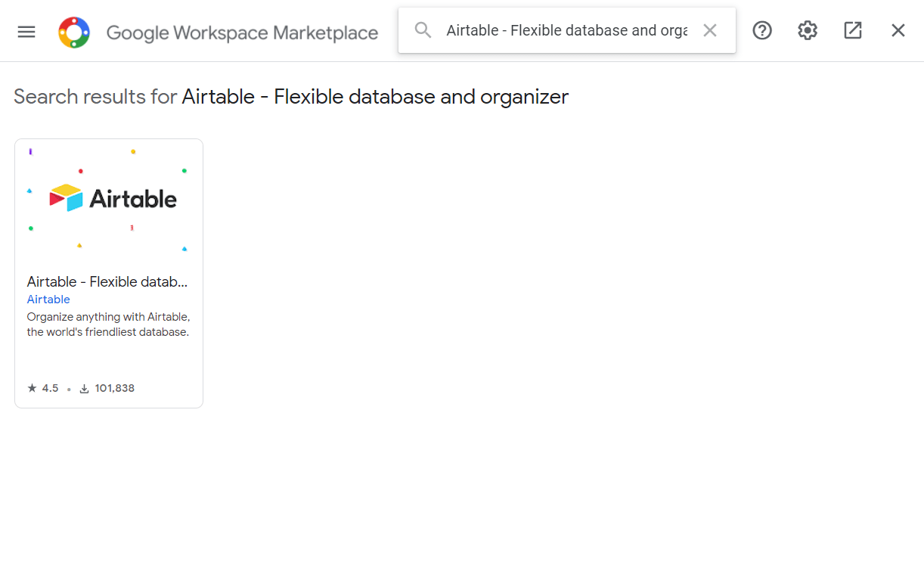Clear the search field with X icon
Screen dimensions: 924x562
click(x=709, y=30)
